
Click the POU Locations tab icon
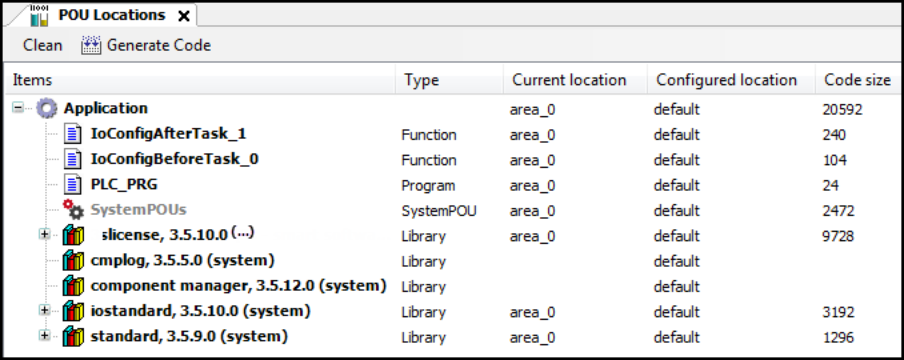pos(39,16)
